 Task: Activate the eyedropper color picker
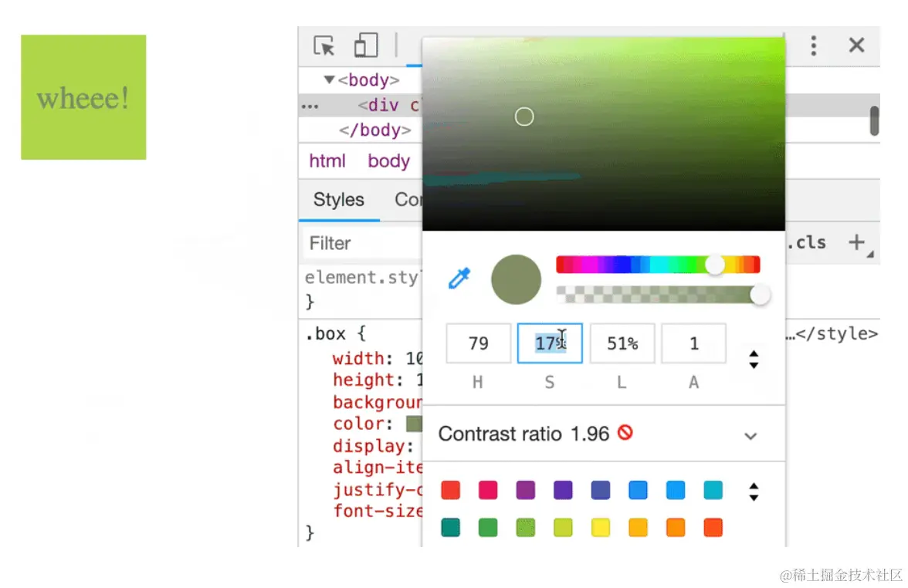[460, 279]
